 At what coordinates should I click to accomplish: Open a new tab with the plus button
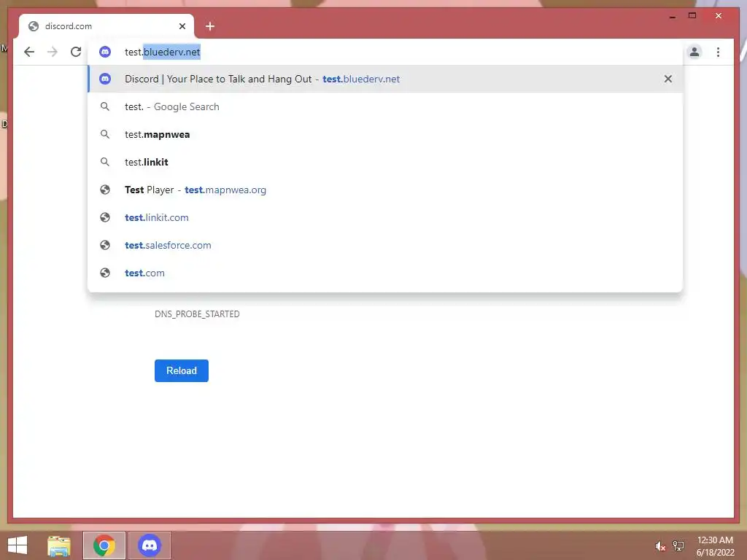pos(210,26)
